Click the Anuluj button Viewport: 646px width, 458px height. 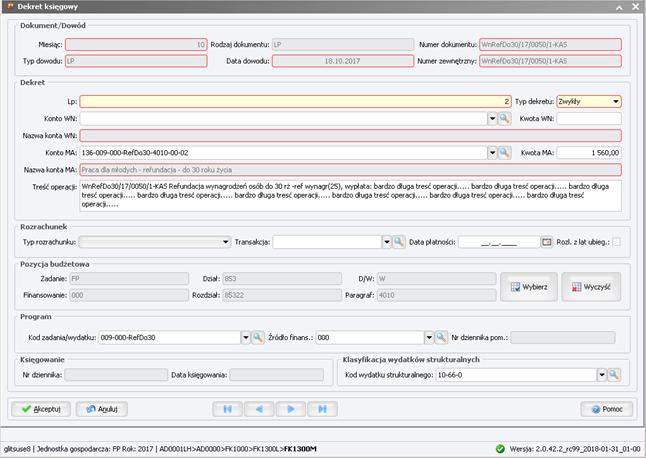click(x=102, y=409)
